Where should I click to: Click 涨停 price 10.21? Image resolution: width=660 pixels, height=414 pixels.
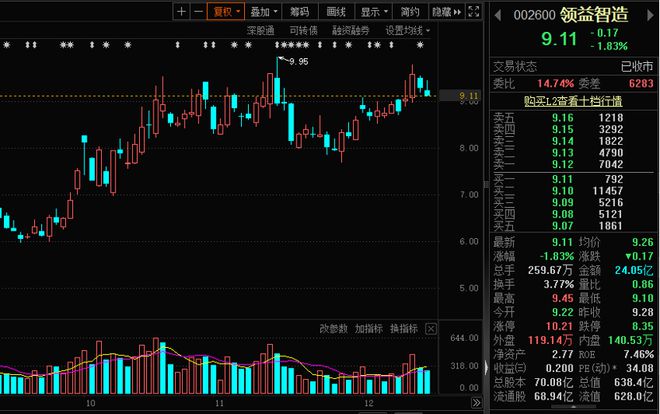click(x=559, y=326)
